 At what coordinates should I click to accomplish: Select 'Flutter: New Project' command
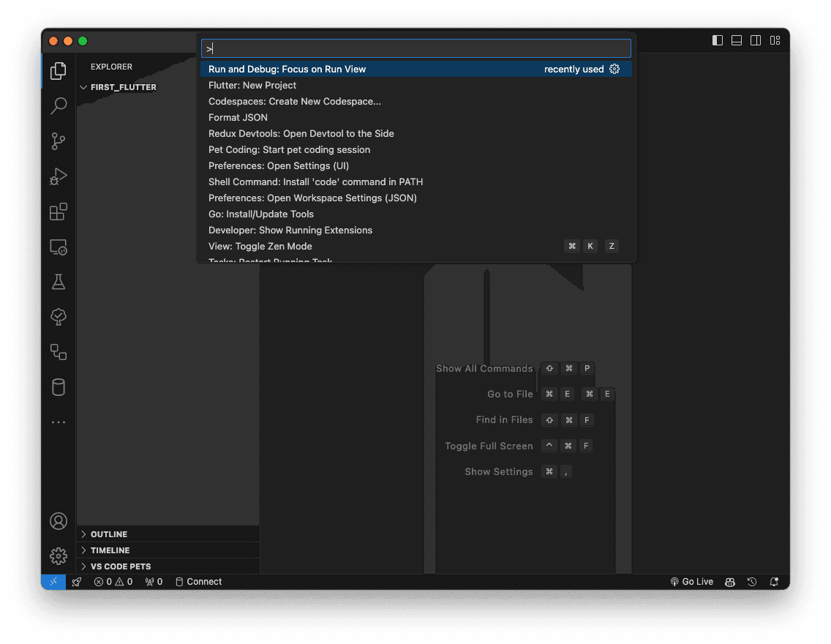pos(252,86)
